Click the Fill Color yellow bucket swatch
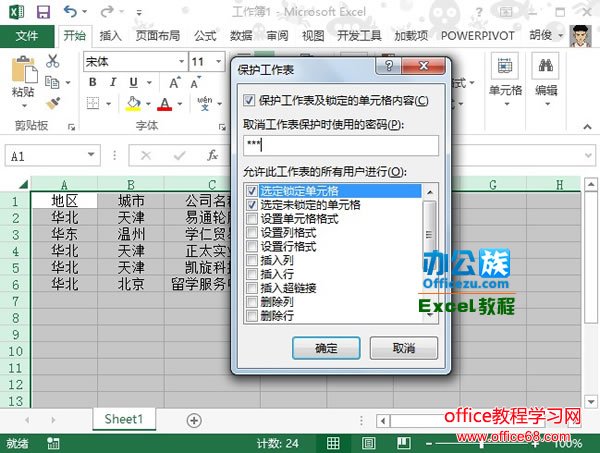Image resolution: width=600 pixels, height=453 pixels. pyautogui.click(x=133, y=104)
